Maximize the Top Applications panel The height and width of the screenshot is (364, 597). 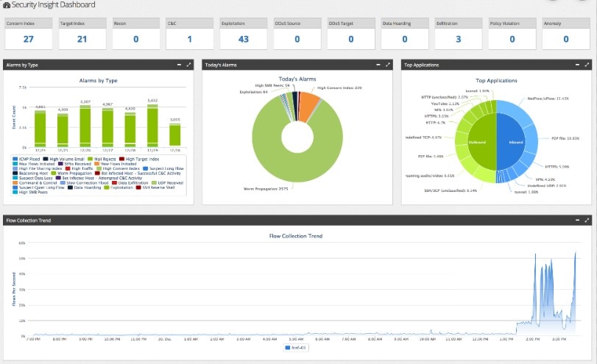(x=587, y=65)
